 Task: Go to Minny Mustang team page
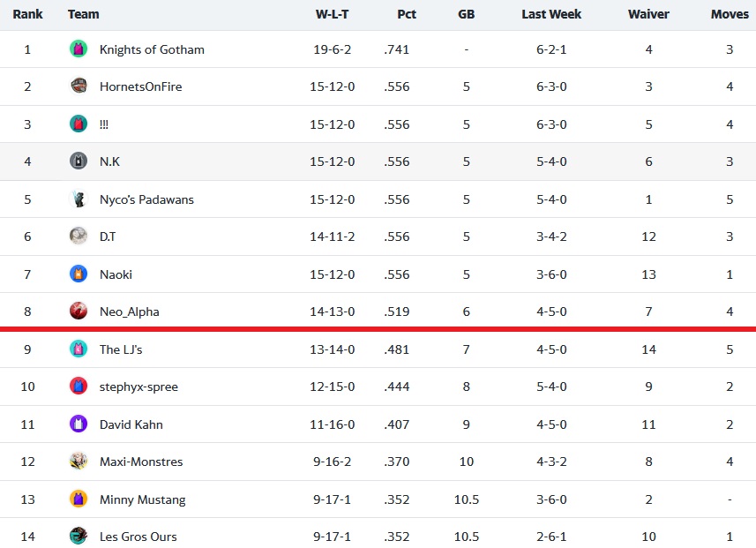coord(143,499)
